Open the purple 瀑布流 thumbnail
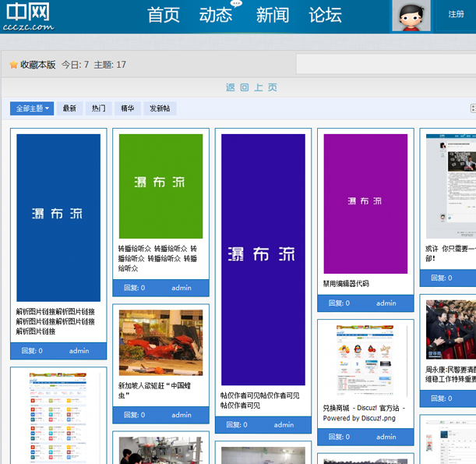The width and height of the screenshot is (476, 464). tap(365, 204)
